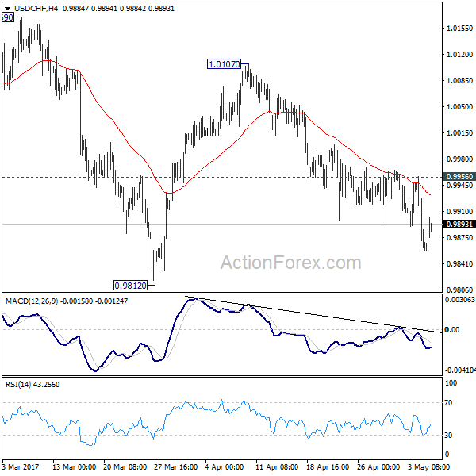Click the RSI scale label 30
This screenshot has height=476, width=476.
click(448, 435)
